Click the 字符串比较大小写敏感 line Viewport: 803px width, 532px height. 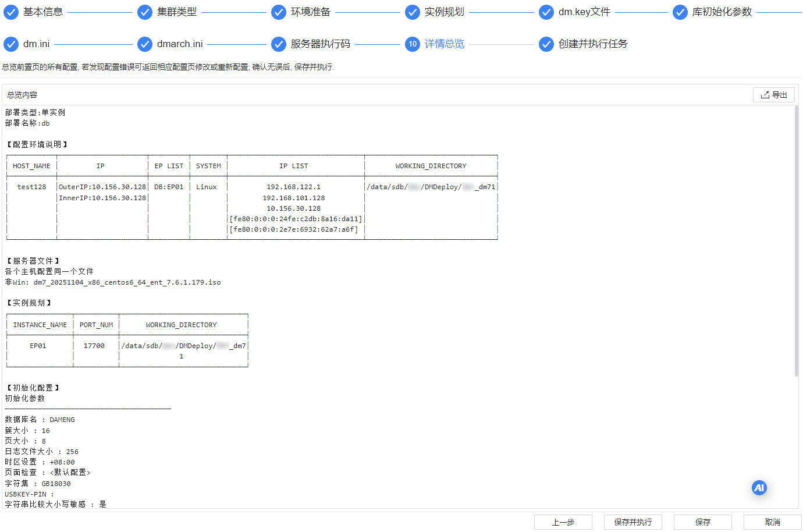55,505
